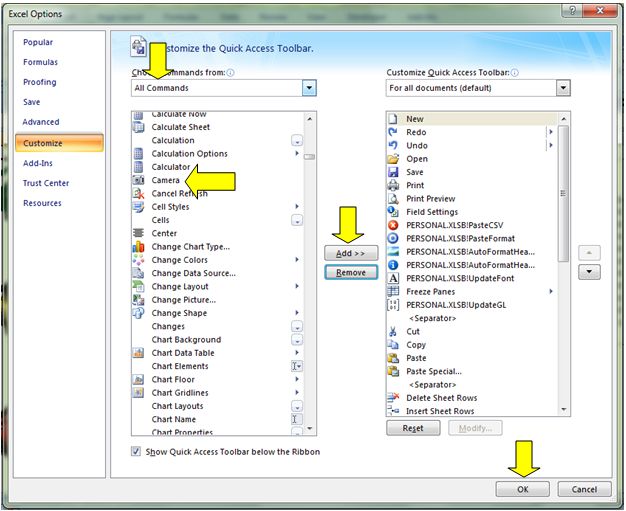Select the first <Separator> entry
Screen dimensions: 626x511
click(471, 318)
